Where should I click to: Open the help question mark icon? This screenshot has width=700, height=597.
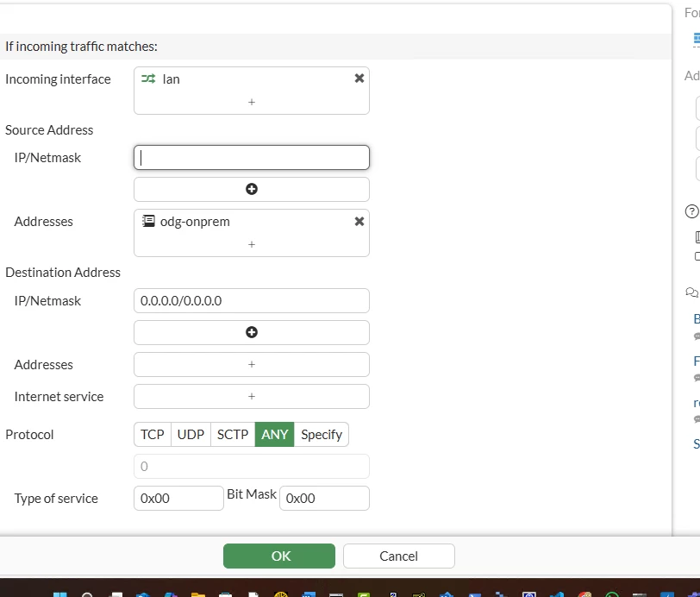pyautogui.click(x=691, y=211)
